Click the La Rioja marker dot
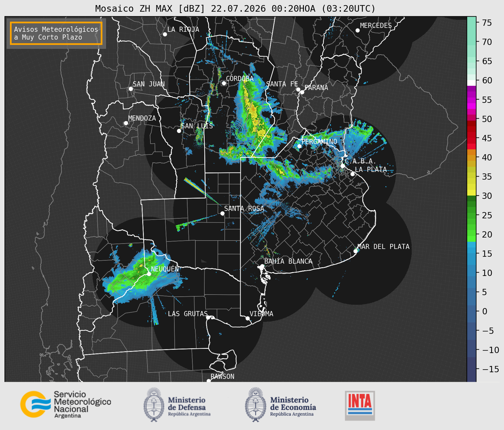This screenshot has height=430, width=504. [x=165, y=34]
